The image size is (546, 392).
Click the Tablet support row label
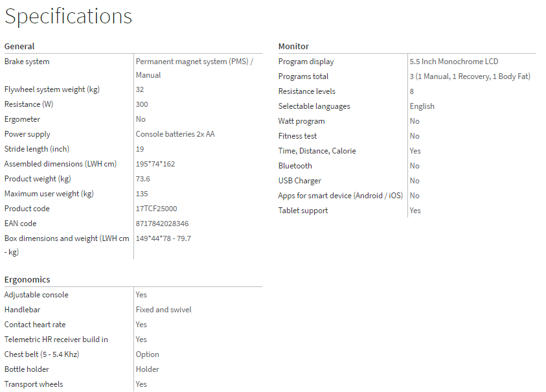coord(303,211)
